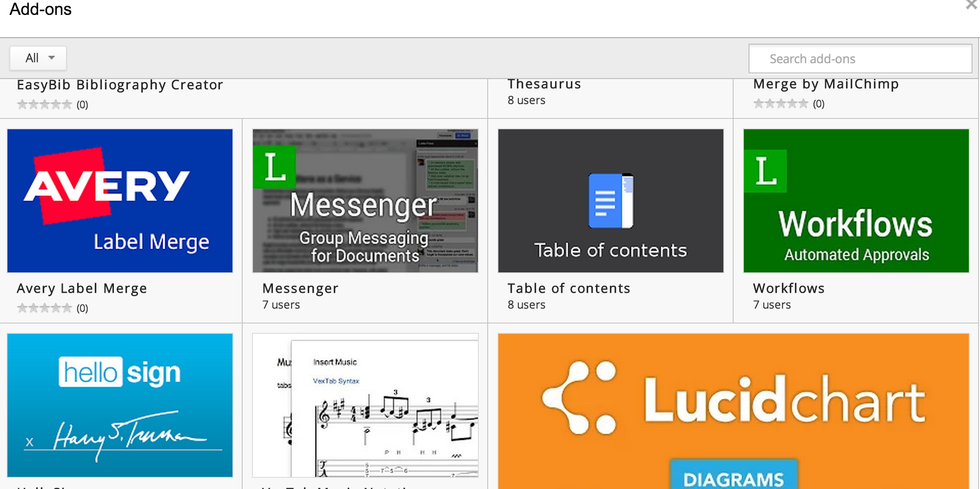
Task: Click the Workflows title below its thumbnail
Action: (x=789, y=288)
